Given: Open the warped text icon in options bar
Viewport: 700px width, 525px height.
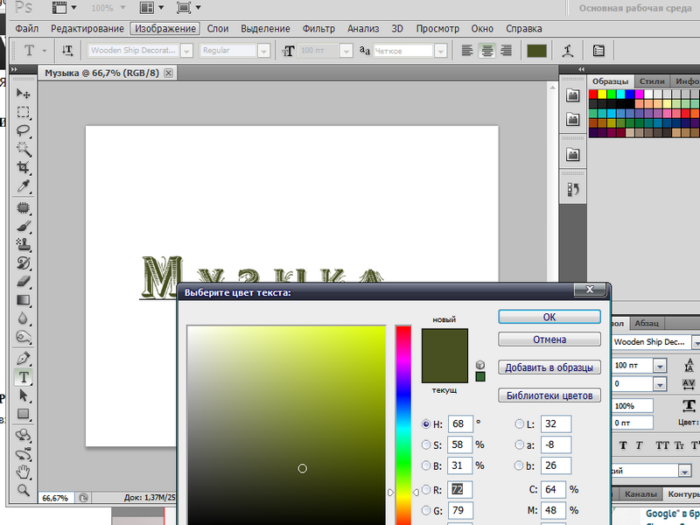Looking at the screenshot, I should (568, 50).
